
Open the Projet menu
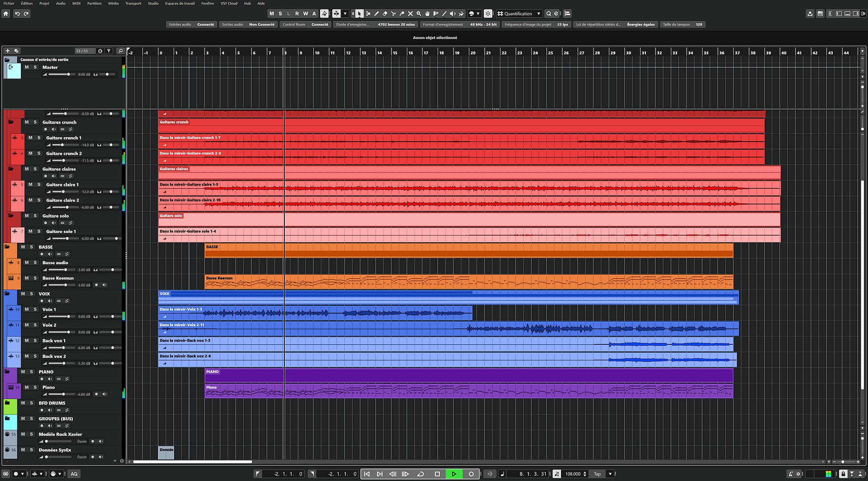click(44, 3)
